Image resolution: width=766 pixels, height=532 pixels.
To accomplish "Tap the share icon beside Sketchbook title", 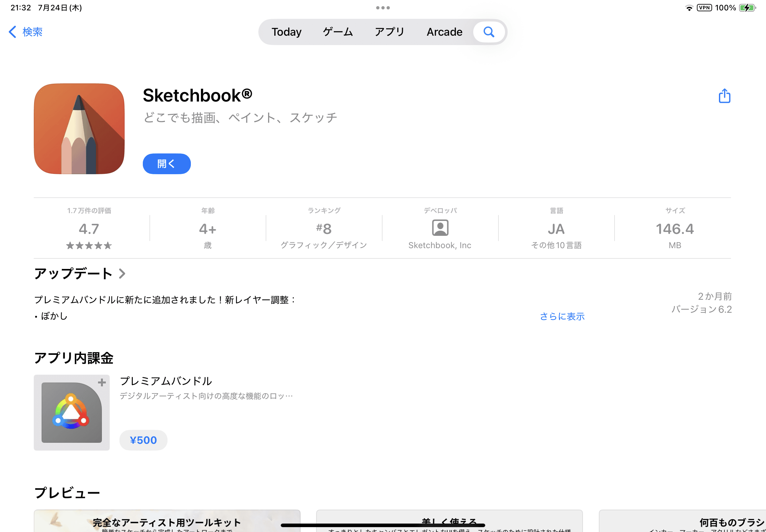I will (724, 96).
